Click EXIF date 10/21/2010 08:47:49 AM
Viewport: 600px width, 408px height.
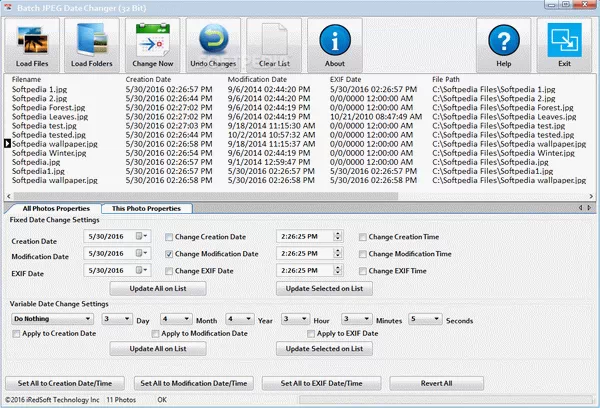pos(376,117)
